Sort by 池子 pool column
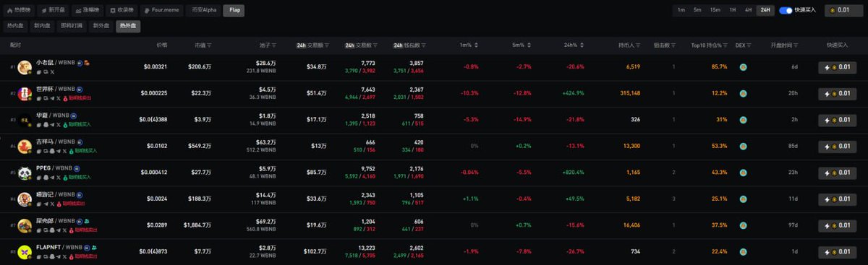This screenshot has height=265, width=868. tap(268, 45)
